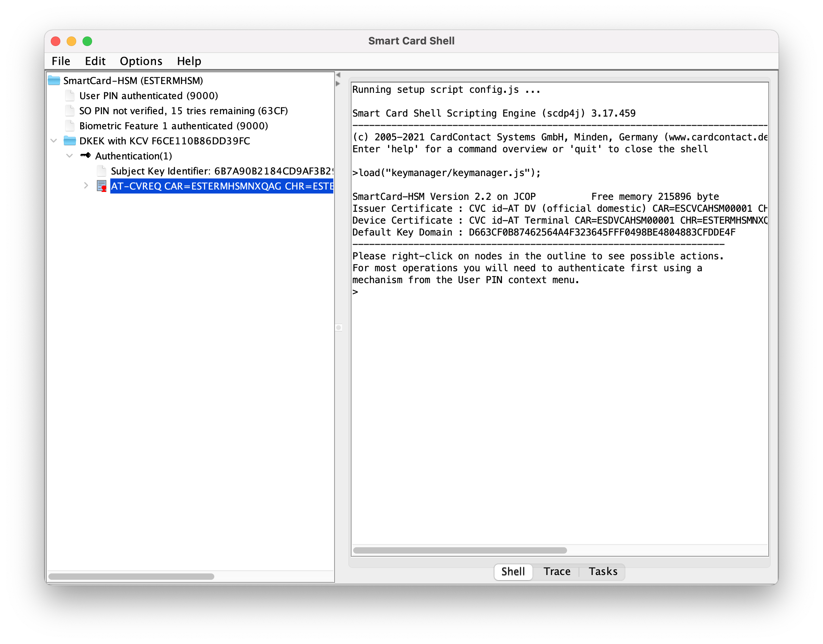823x644 pixels.
Task: Click the shell output horizontal scrollbar
Action: point(460,550)
